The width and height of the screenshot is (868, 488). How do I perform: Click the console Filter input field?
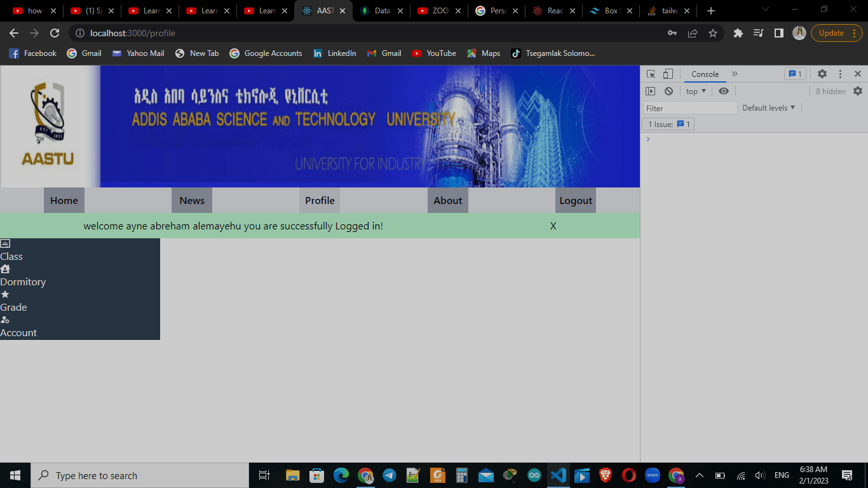[690, 108]
